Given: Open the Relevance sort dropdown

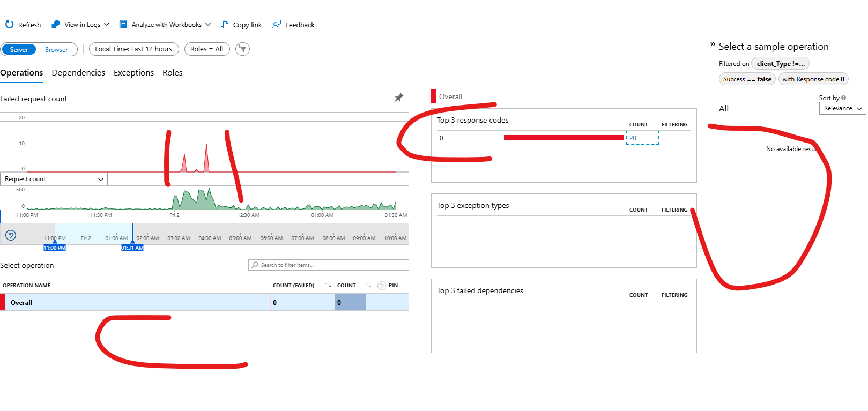Looking at the screenshot, I should click(x=843, y=108).
